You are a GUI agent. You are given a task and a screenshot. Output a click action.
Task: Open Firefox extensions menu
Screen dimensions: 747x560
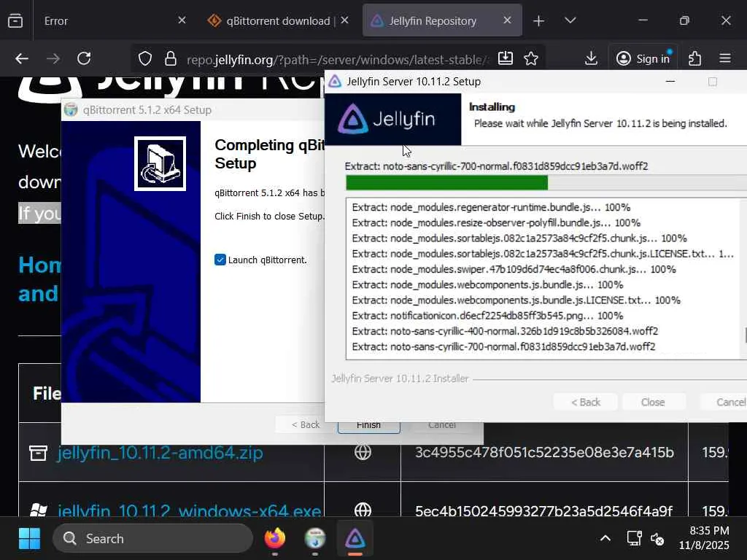point(695,58)
